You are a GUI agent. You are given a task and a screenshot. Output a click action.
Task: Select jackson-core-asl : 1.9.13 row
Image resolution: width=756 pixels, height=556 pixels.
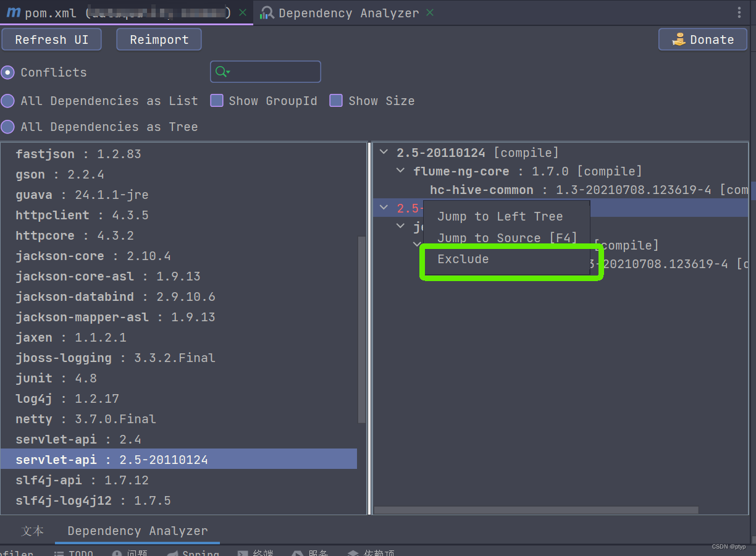click(x=178, y=276)
